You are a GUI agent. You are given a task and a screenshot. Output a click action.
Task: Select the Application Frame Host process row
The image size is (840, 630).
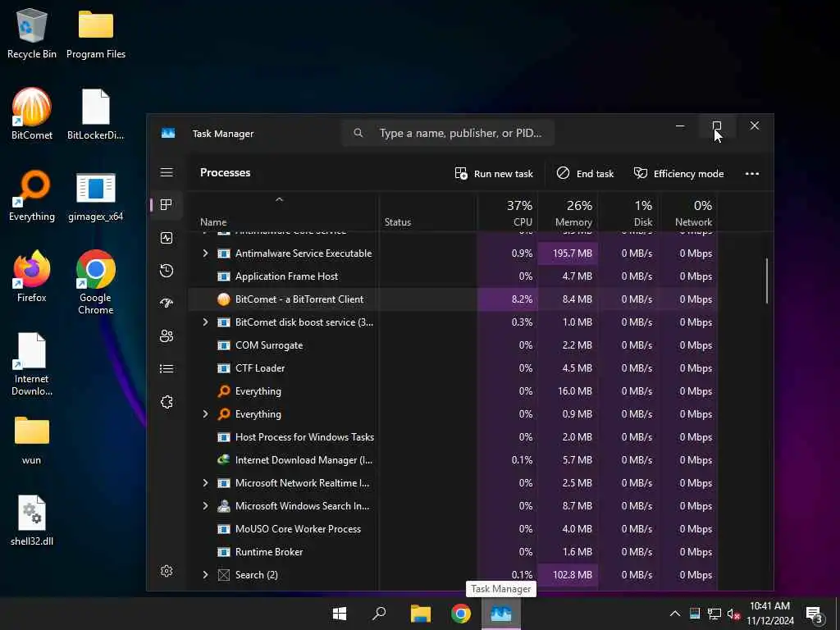point(453,276)
